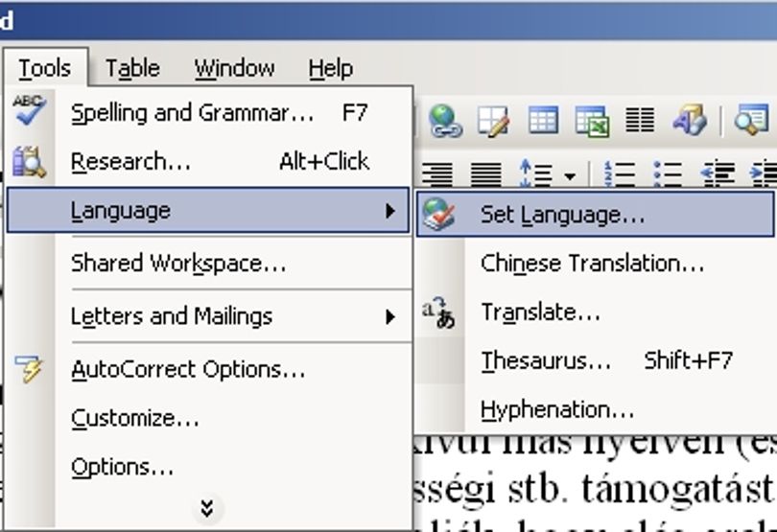Screen dimensions: 777x532
Task: Open the Drawing toolbar icon
Action: click(x=690, y=120)
